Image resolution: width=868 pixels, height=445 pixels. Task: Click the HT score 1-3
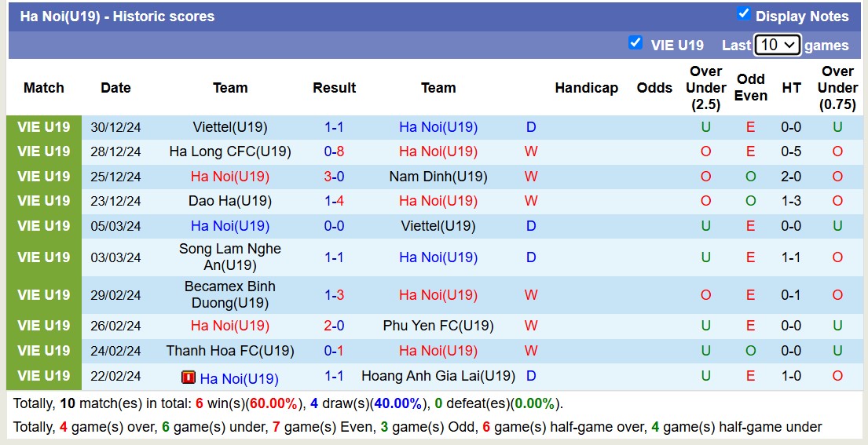pos(791,201)
